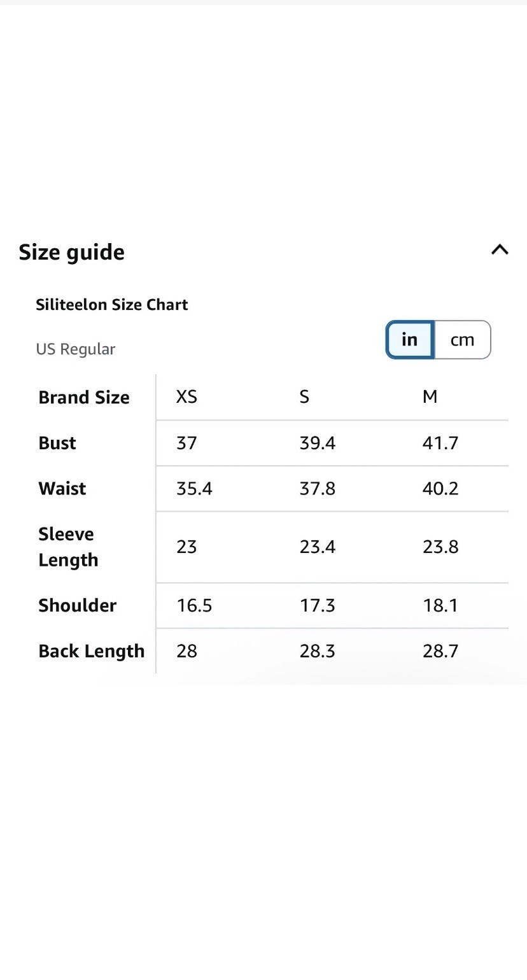Image resolution: width=527 pixels, height=980 pixels.
Task: Switch units to cm
Action: [463, 340]
